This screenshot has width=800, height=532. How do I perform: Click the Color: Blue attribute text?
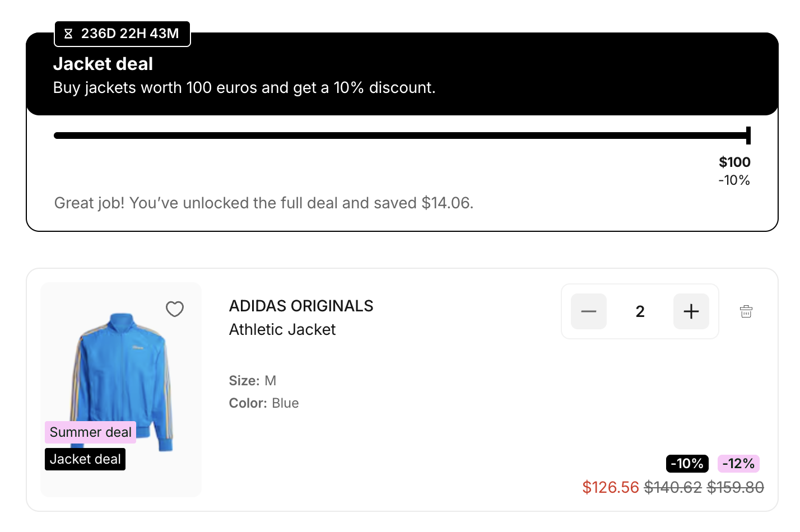tap(264, 403)
